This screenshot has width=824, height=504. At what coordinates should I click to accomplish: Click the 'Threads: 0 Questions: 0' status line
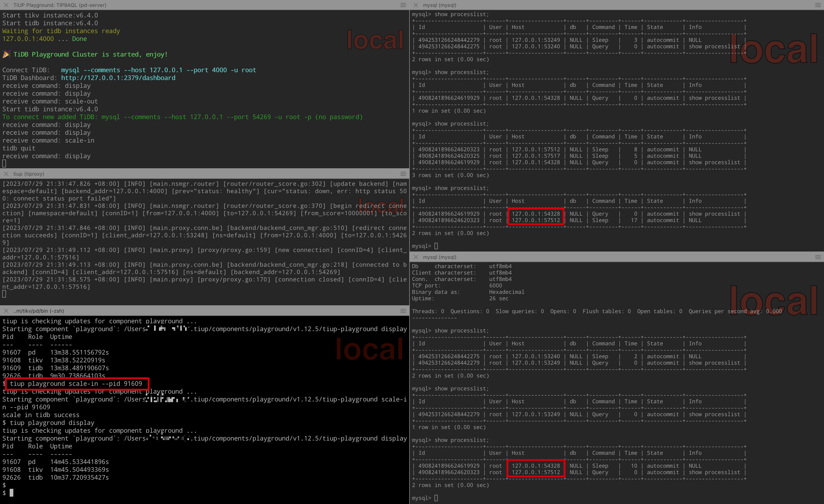click(x=597, y=311)
